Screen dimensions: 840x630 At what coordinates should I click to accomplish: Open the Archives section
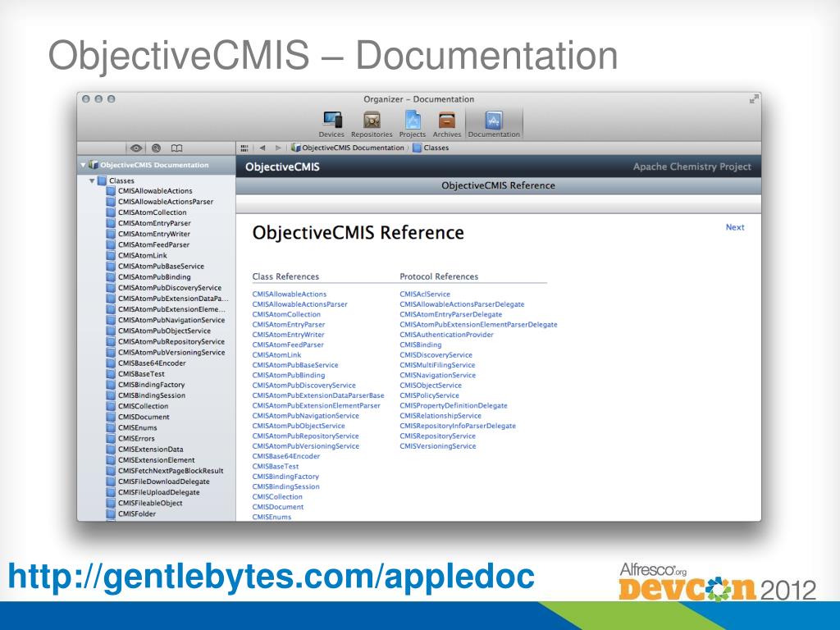[447, 125]
